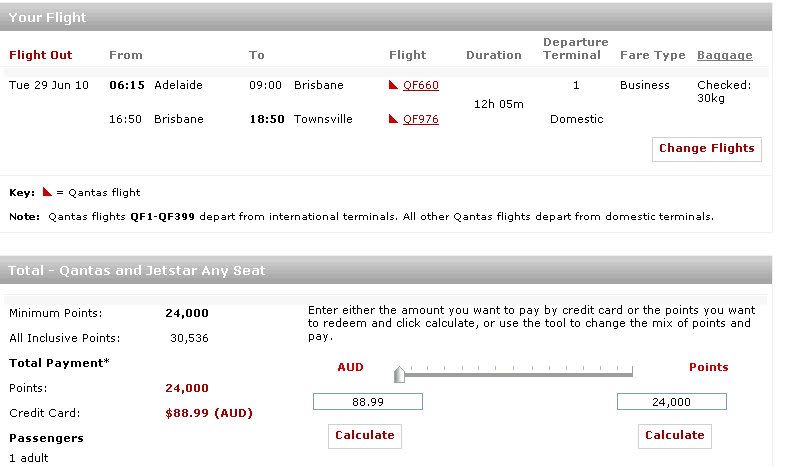
Task: Click the red $88.99 (AUD) credit card amount
Action: point(209,413)
